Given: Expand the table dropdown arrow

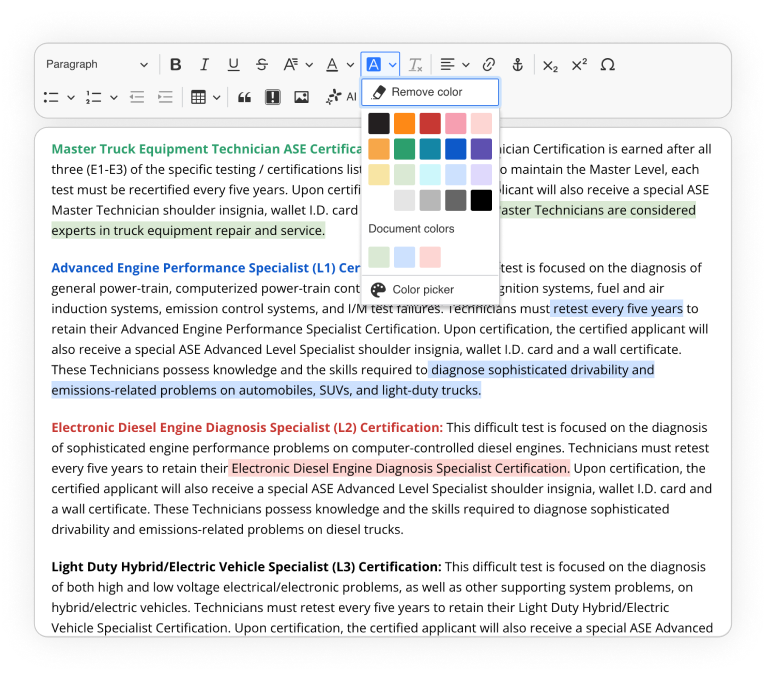Looking at the screenshot, I should [217, 97].
